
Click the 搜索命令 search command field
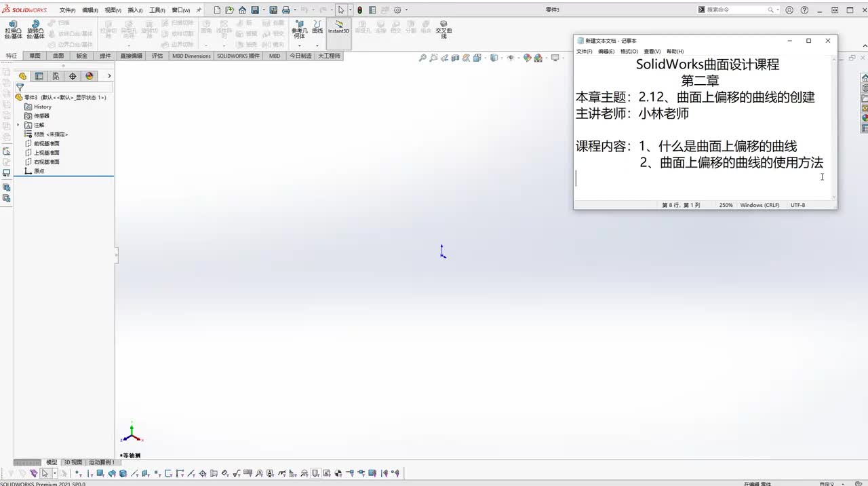(x=736, y=10)
